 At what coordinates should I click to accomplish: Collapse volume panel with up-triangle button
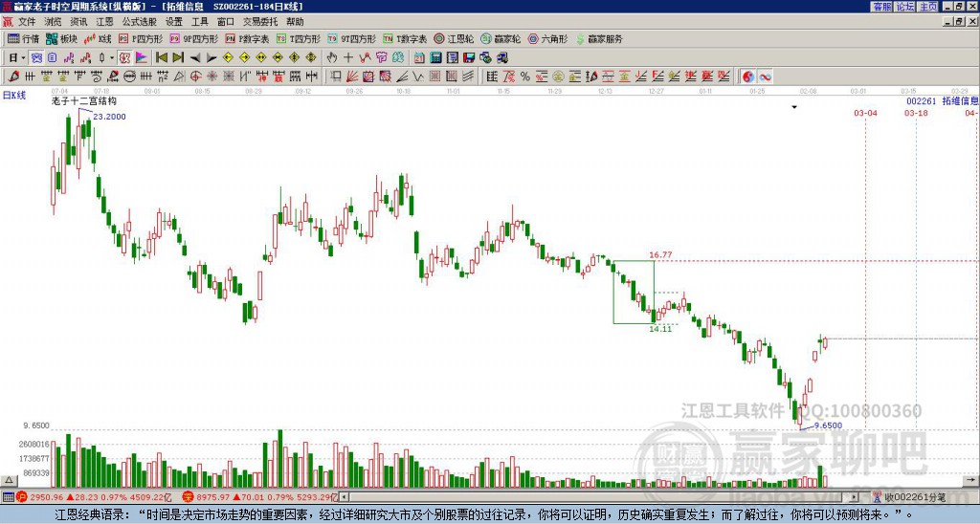[x=9, y=480]
